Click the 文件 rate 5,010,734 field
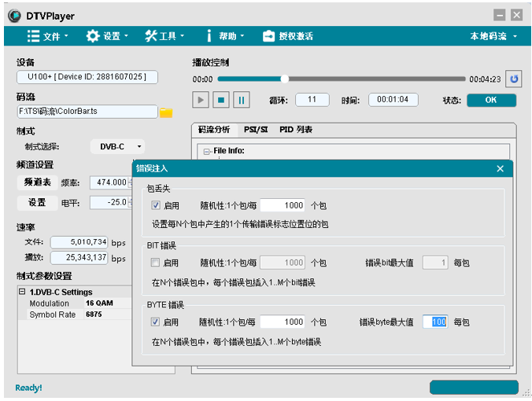The height and width of the screenshot is (401, 532). (x=79, y=242)
